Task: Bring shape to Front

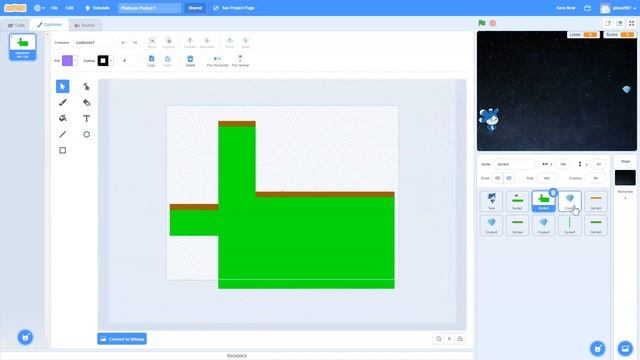Action: [229, 42]
